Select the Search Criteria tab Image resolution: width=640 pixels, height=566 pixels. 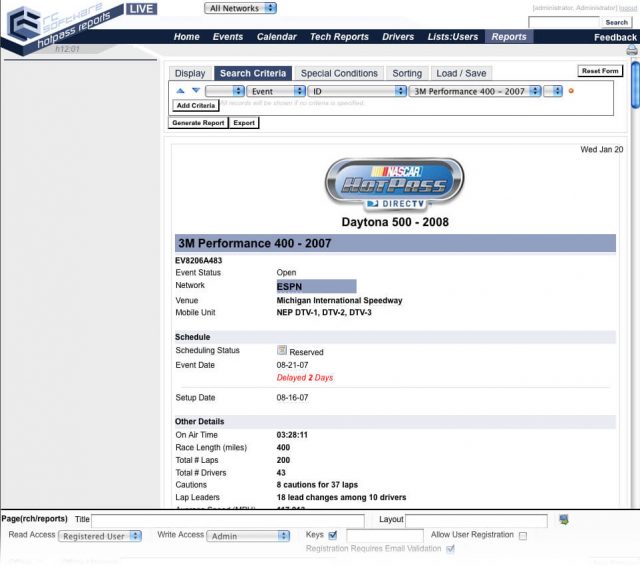click(253, 73)
